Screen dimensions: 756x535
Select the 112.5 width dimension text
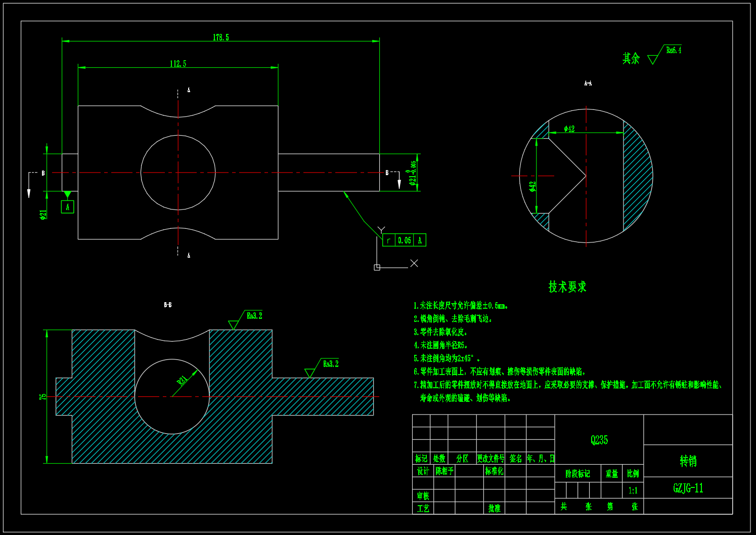coord(178,64)
